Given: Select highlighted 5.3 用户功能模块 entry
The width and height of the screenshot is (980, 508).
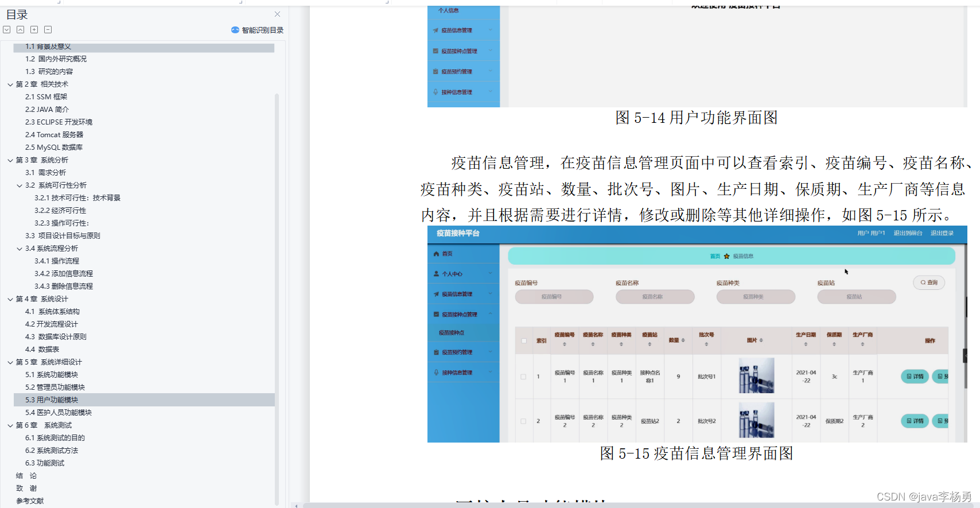Looking at the screenshot, I should click(x=144, y=400).
